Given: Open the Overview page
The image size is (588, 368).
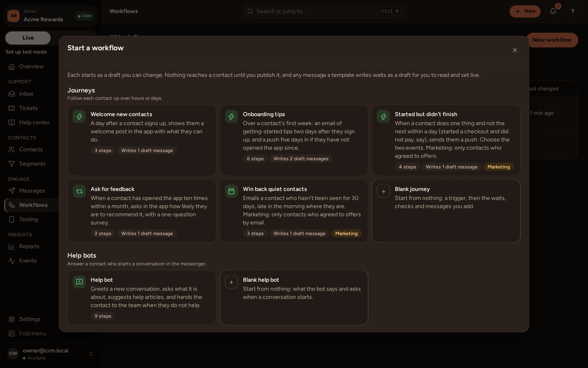Looking at the screenshot, I should (x=31, y=67).
